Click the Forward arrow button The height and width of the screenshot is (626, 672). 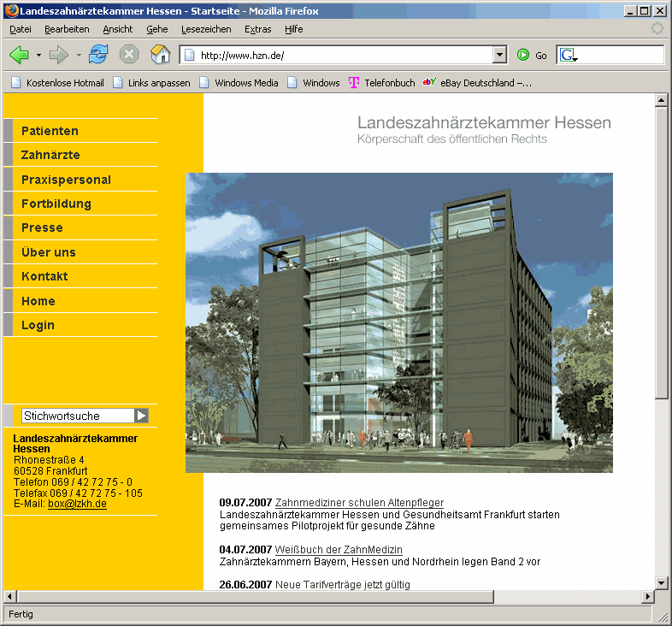59,55
